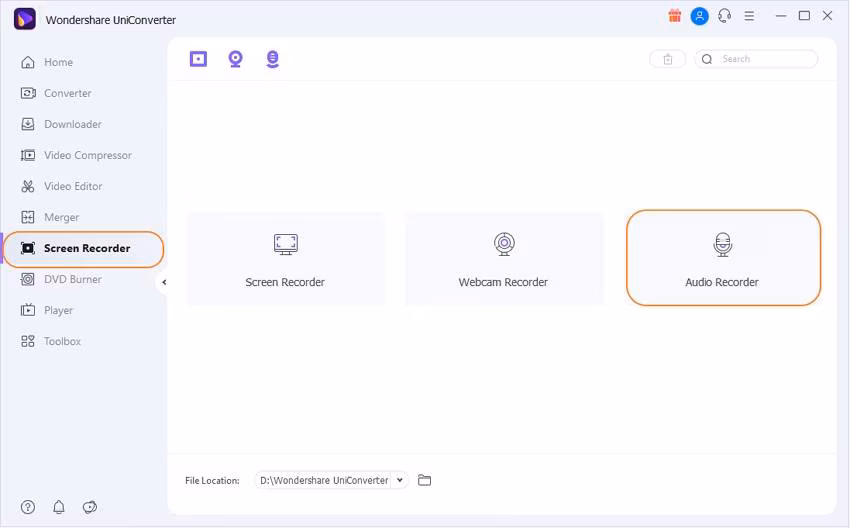Open the Converter section
Image resolution: width=850 pixels, height=528 pixels.
point(56,93)
